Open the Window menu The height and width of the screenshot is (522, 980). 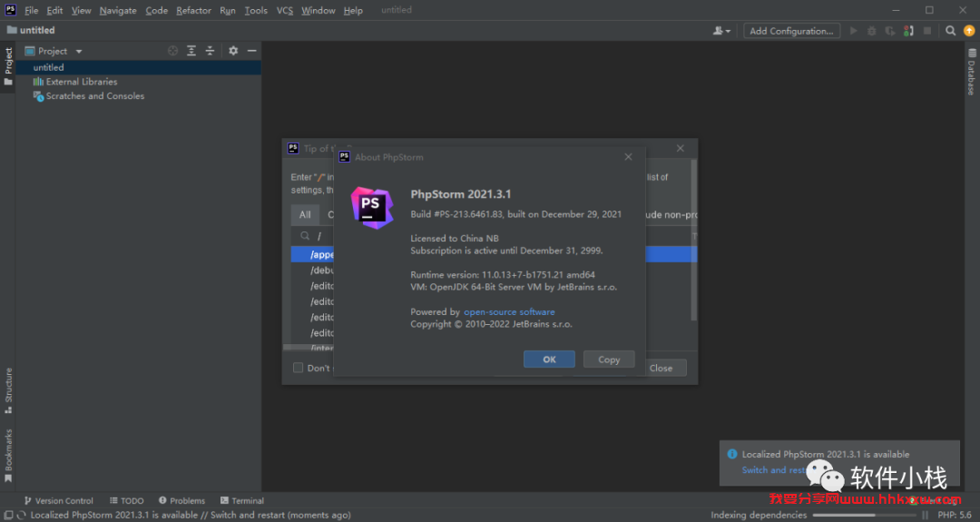click(318, 11)
